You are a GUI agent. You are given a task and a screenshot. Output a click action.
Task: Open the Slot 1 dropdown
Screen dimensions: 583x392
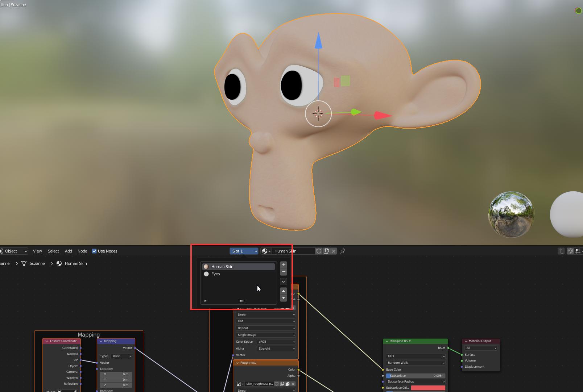pyautogui.click(x=244, y=251)
